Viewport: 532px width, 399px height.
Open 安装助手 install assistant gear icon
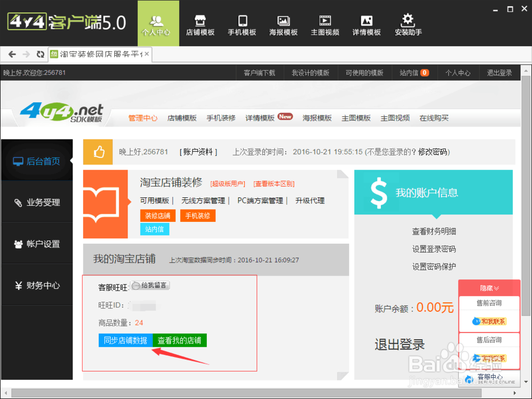tap(408, 25)
